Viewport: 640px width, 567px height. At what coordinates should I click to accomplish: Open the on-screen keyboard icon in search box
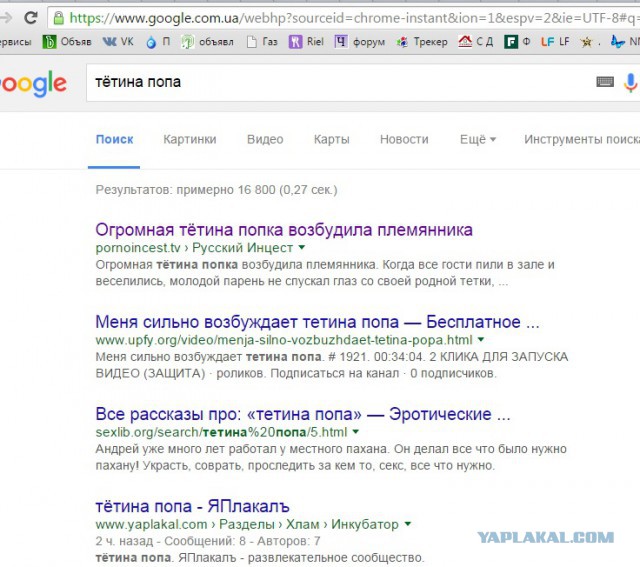[x=605, y=82]
